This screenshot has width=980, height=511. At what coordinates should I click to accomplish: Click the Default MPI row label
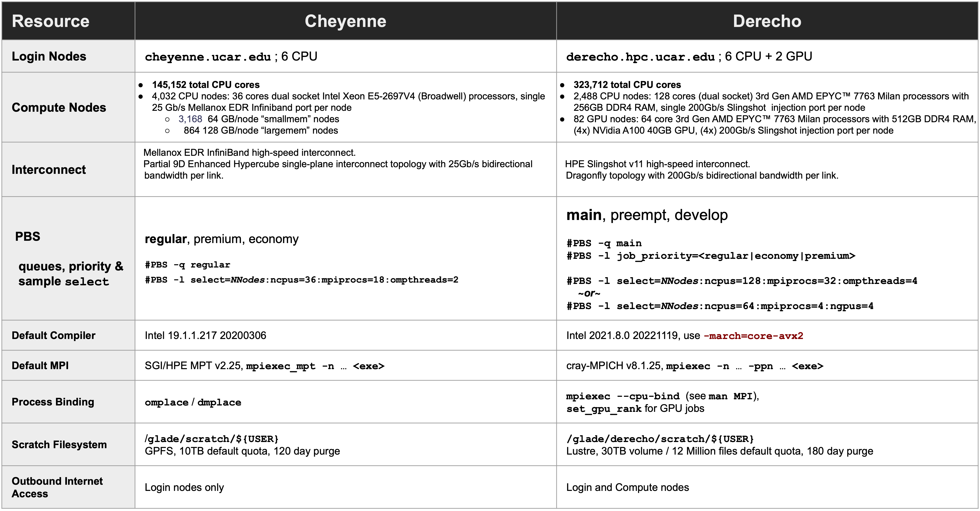(40, 365)
